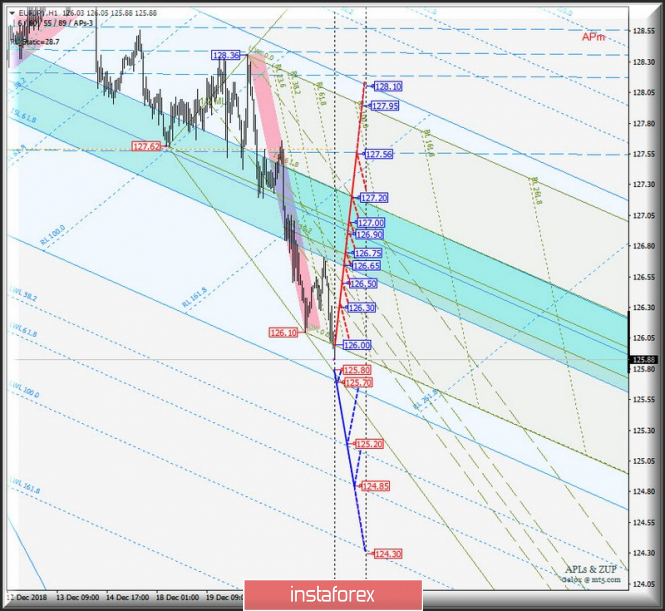Select the 127.95 price label
This screenshot has width=665, height=611.
coord(384,106)
